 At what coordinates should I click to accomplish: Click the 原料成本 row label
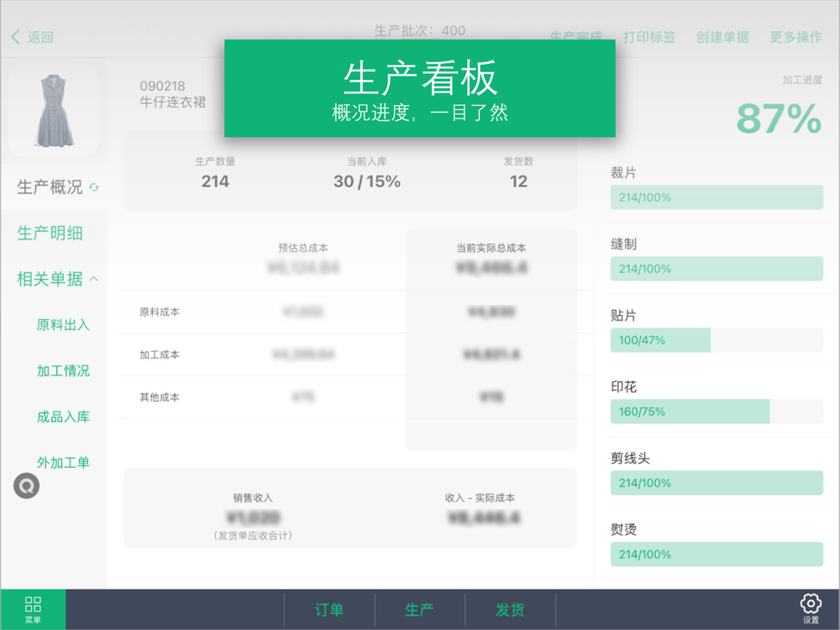(160, 312)
